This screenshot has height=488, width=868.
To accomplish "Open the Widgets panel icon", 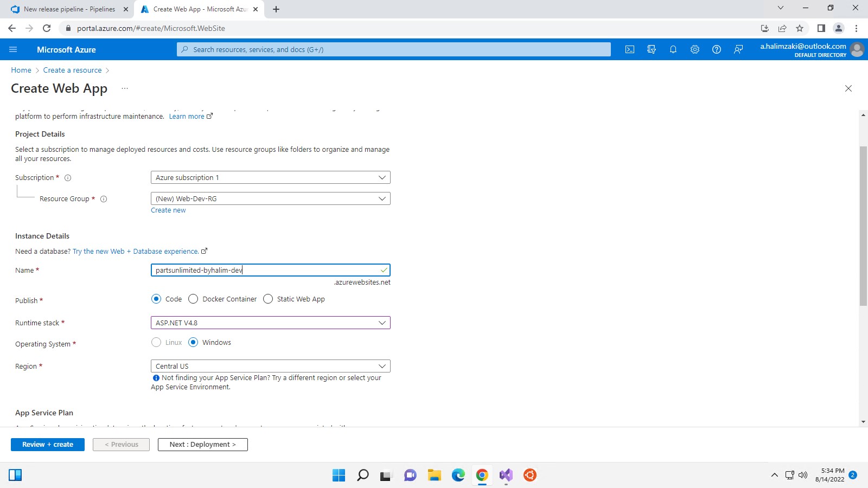I will (x=15, y=476).
